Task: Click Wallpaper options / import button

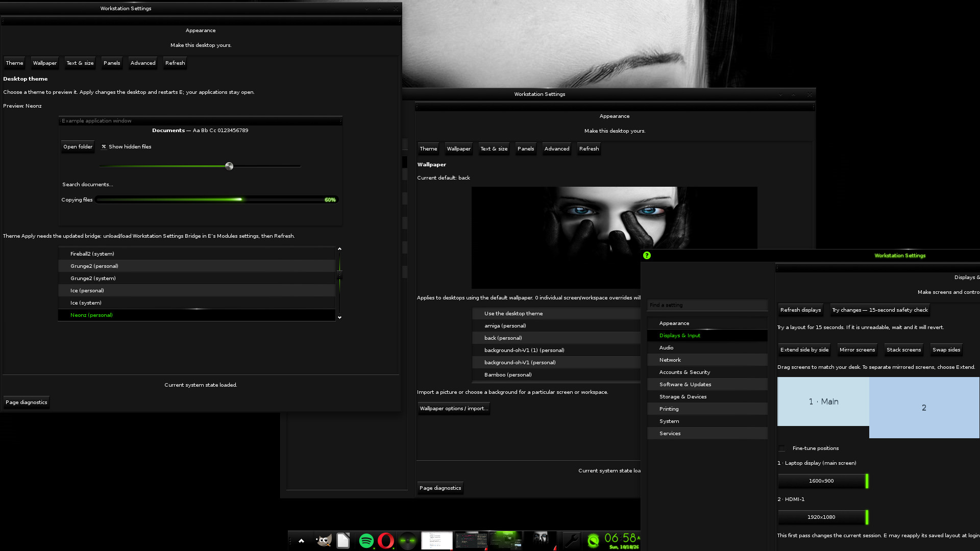Action: [x=454, y=409]
